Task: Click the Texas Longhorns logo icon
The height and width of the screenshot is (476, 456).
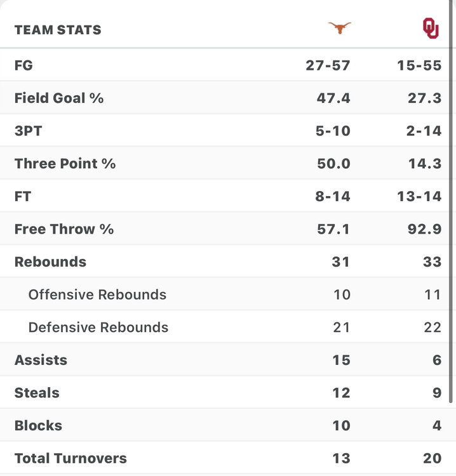Action: pyautogui.click(x=339, y=27)
